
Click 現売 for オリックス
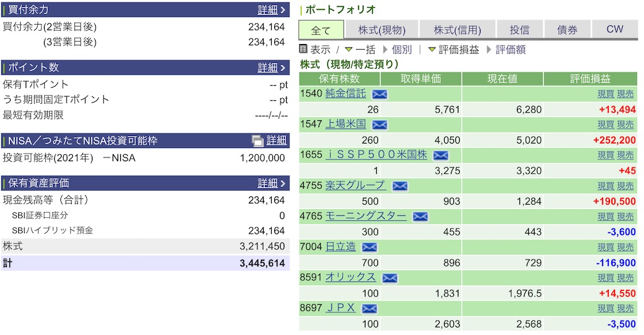[x=626, y=278]
